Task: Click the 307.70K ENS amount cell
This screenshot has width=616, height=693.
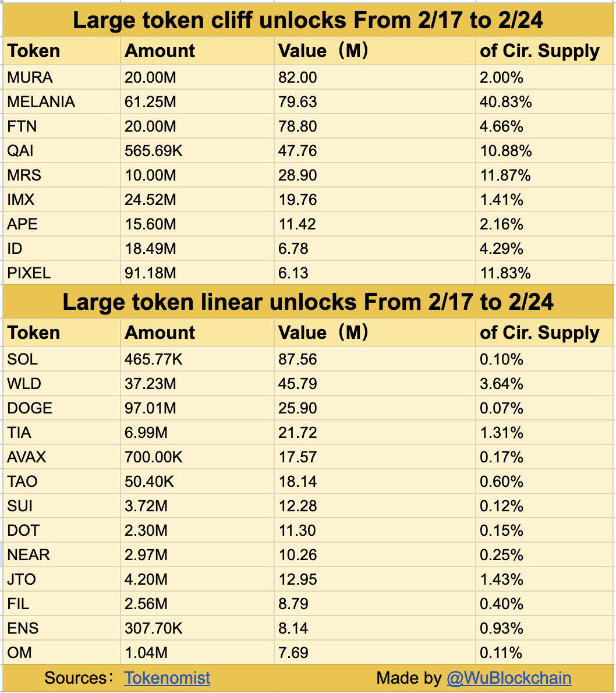Action: tap(153, 628)
